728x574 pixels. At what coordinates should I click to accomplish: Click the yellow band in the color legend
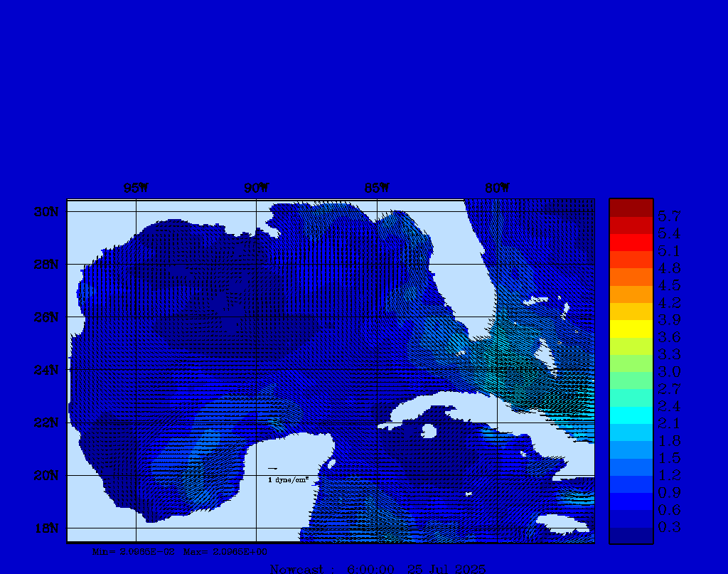click(x=631, y=329)
